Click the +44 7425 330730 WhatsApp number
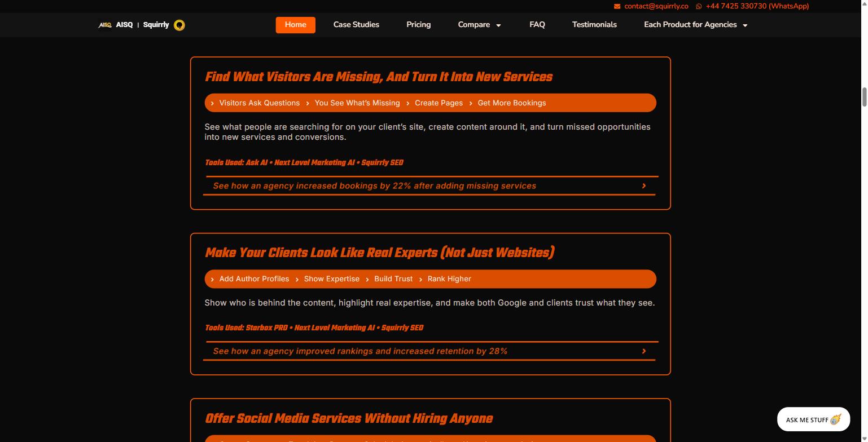This screenshot has width=868, height=442. (x=757, y=6)
